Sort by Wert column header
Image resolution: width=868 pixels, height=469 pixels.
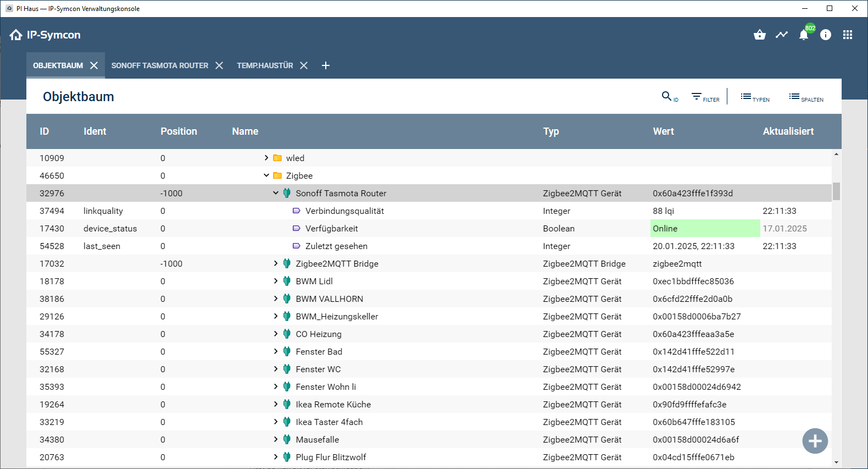(663, 131)
